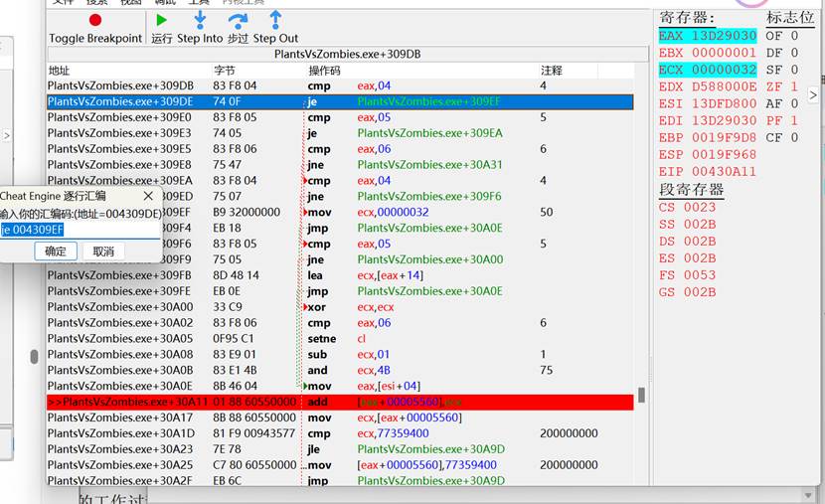The width and height of the screenshot is (825, 504).
Task: Select the jmp row at +30A2F
Action: 340,480
